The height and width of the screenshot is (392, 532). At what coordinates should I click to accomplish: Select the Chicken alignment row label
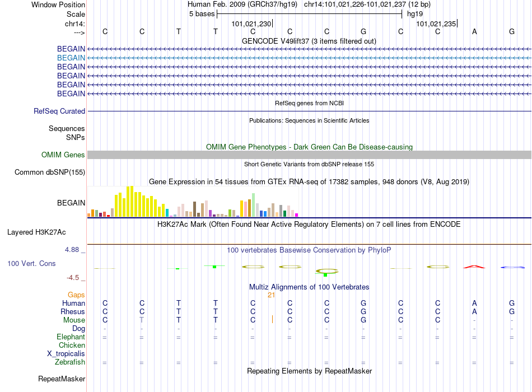coord(72,345)
